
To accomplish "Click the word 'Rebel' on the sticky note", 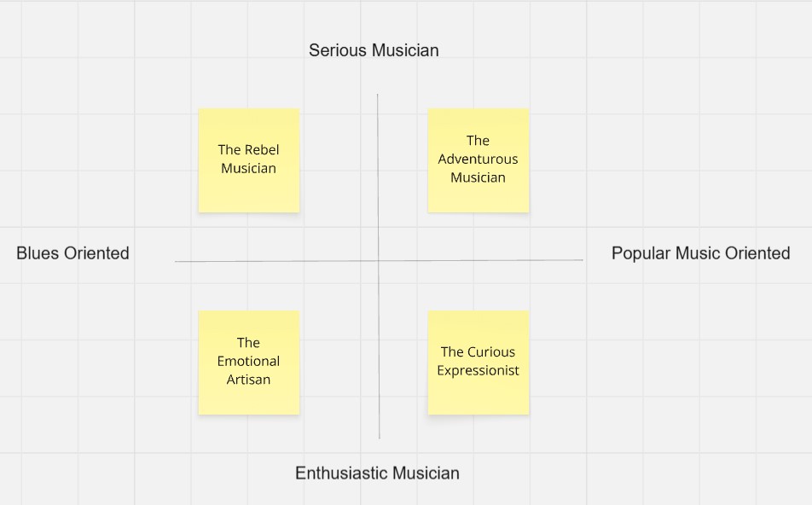I will (x=262, y=149).
